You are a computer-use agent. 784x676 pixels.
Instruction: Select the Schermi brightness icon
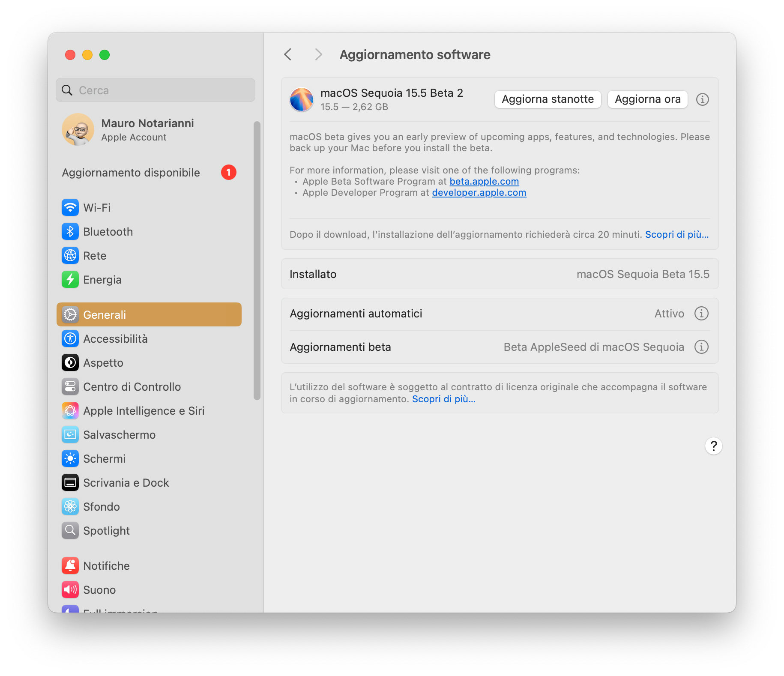click(70, 459)
